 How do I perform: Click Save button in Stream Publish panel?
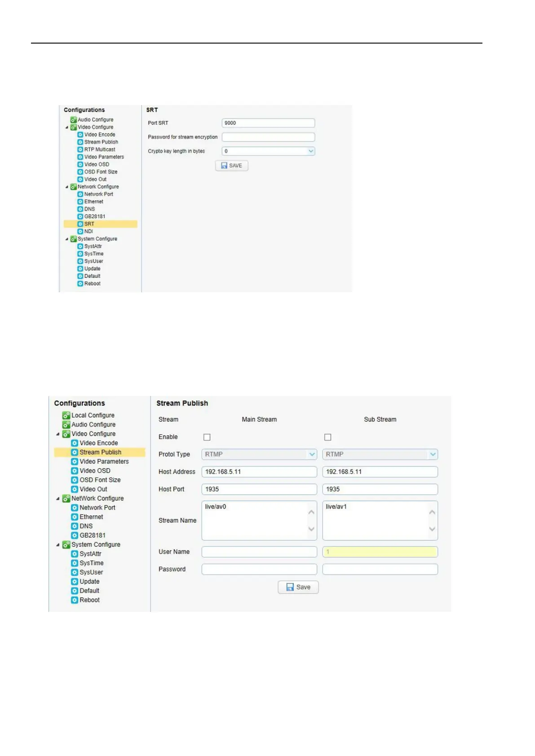298,587
